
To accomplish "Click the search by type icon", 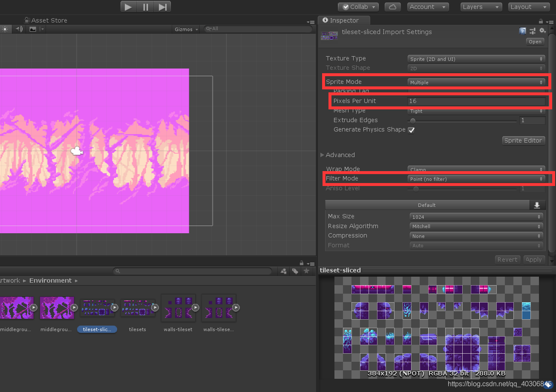I will click(x=284, y=271).
